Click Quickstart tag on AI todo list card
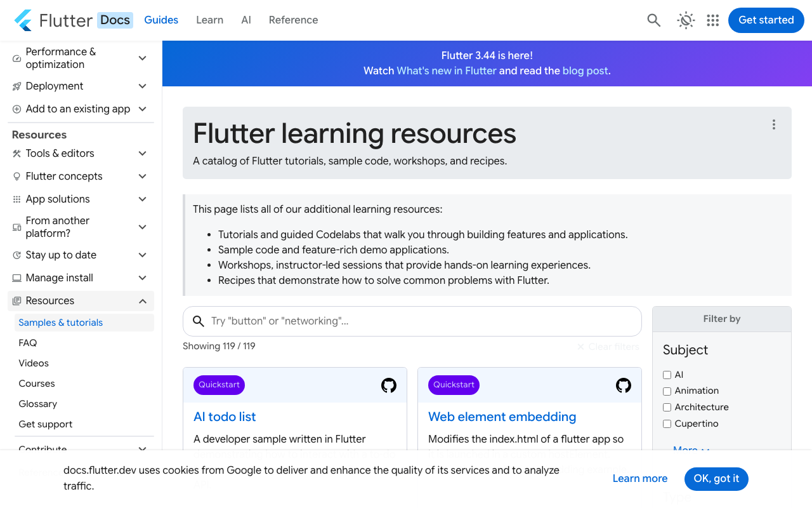This screenshot has height=508, width=812. (x=219, y=385)
